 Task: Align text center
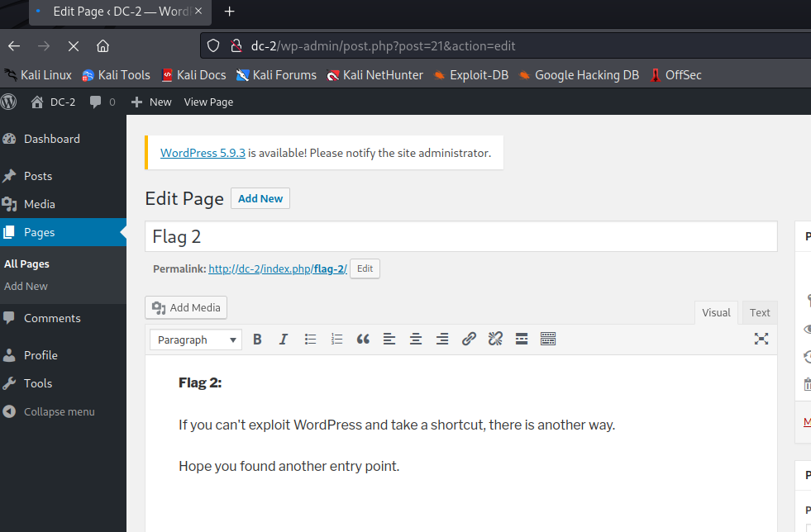[x=416, y=340]
